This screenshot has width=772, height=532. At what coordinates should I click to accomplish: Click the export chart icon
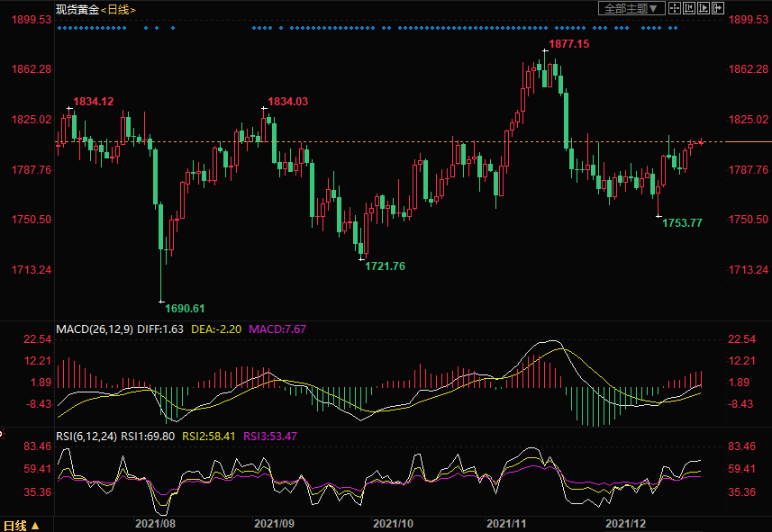tap(718, 8)
